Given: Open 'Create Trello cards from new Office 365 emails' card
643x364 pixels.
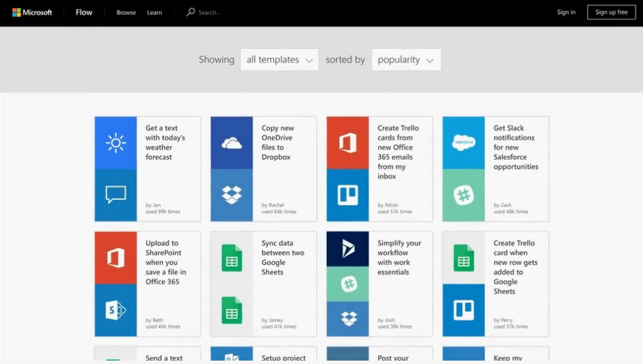Looking at the screenshot, I should 398,152.
